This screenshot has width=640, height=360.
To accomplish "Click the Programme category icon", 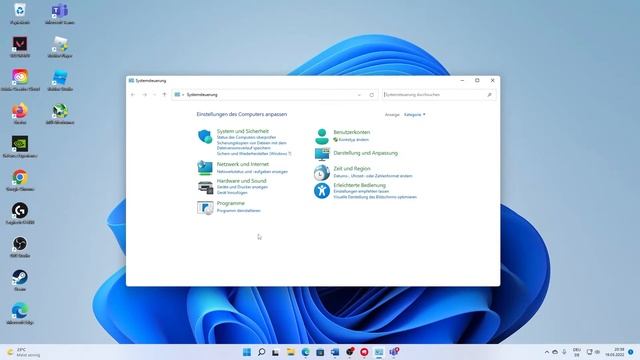I will tap(205, 207).
